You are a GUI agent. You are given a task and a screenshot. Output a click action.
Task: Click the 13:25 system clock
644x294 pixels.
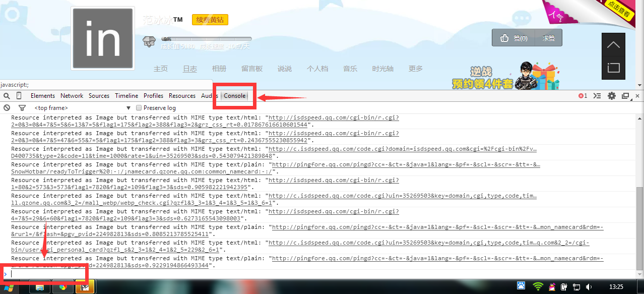coord(616,286)
